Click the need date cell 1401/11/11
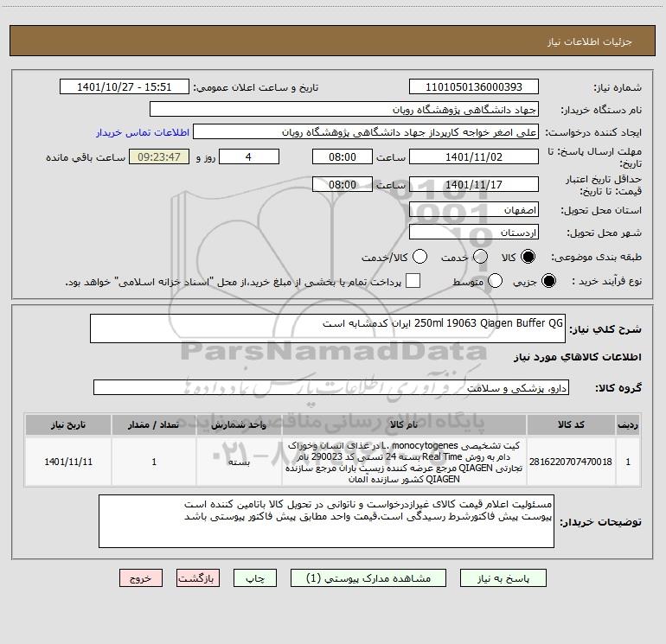666x644 pixels. point(68,462)
